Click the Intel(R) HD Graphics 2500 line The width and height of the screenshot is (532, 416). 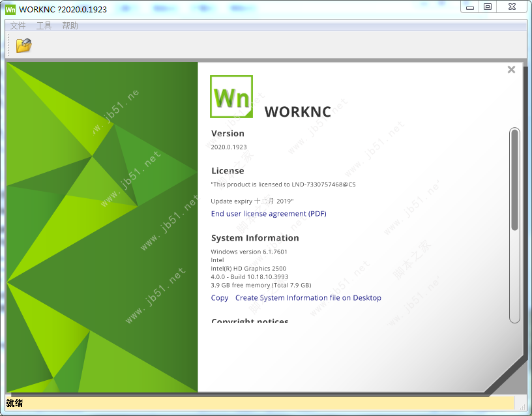248,269
